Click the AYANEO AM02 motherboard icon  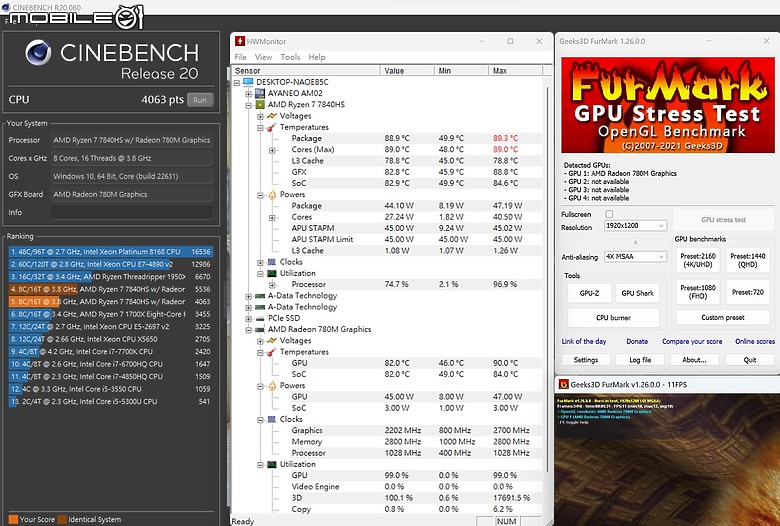[x=260, y=93]
